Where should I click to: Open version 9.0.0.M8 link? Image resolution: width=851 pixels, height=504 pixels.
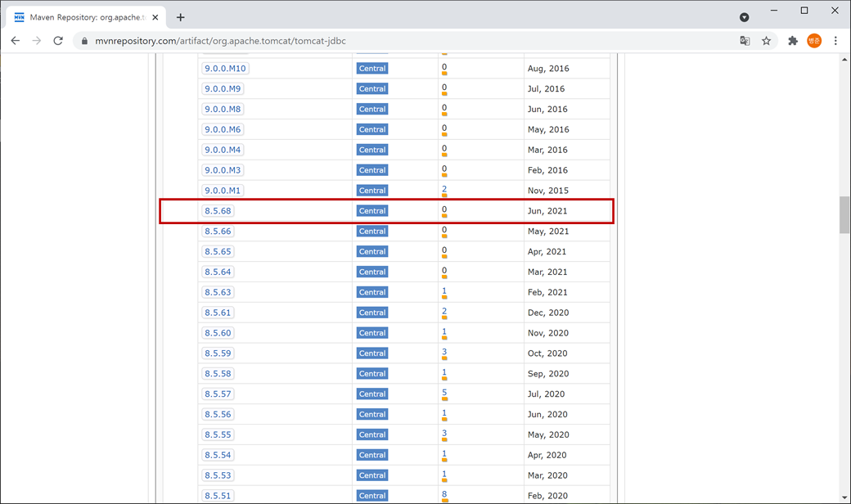tap(223, 109)
